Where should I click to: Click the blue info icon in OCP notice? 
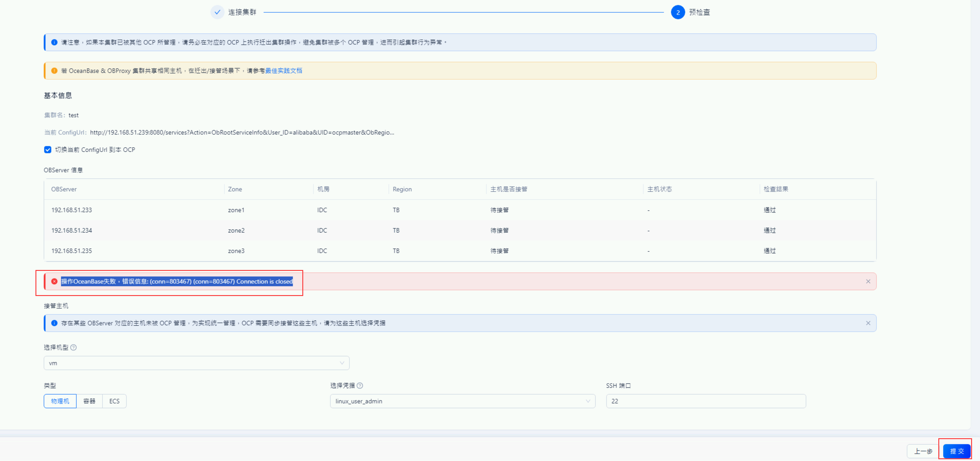point(54,42)
